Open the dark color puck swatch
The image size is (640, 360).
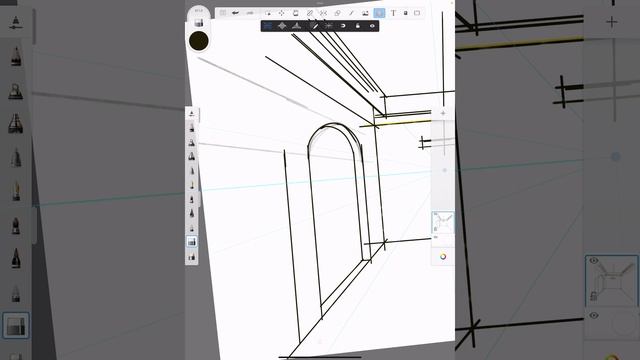(199, 41)
